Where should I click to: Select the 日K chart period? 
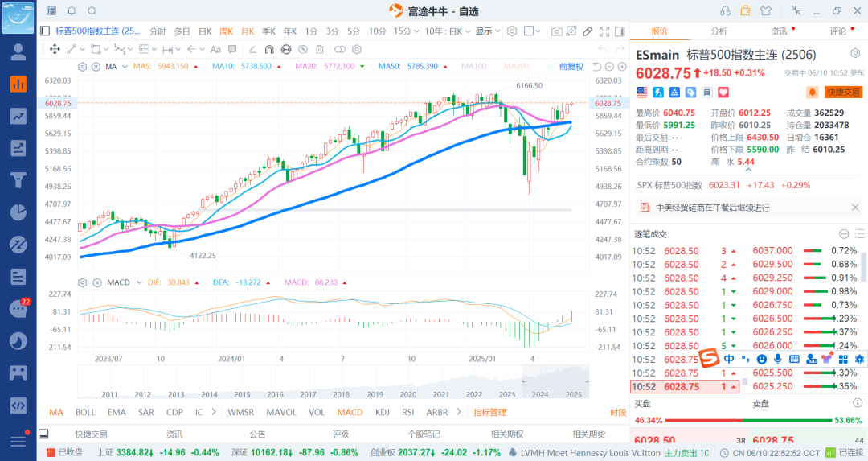[x=205, y=31]
